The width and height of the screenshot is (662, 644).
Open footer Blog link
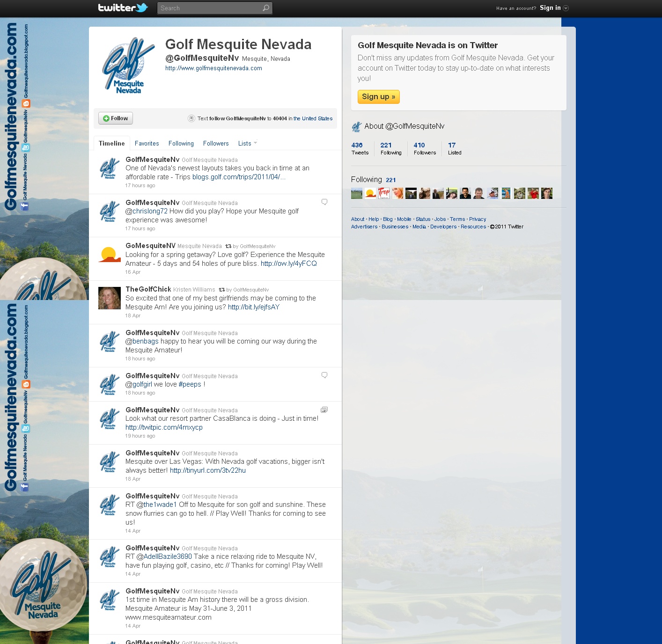(388, 219)
